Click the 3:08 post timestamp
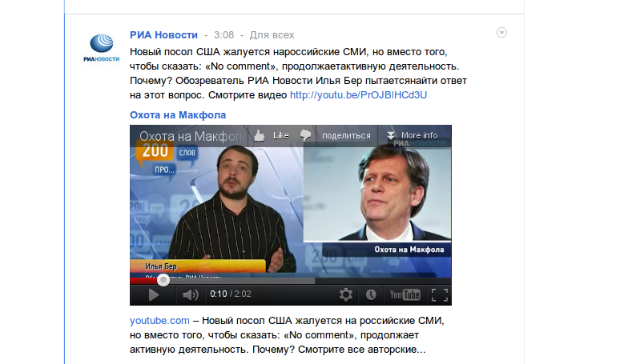Screen dimensions: 624x364 pos(223,35)
